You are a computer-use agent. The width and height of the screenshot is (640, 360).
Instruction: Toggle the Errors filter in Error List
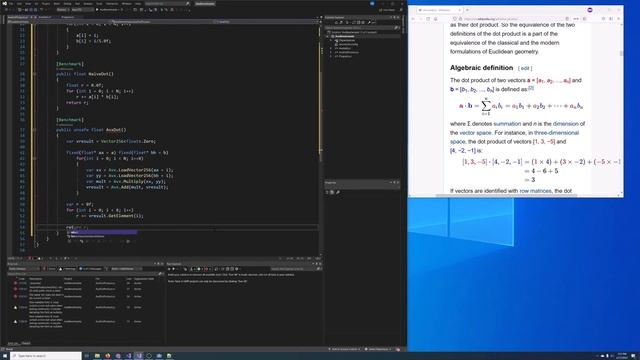(x=50, y=269)
